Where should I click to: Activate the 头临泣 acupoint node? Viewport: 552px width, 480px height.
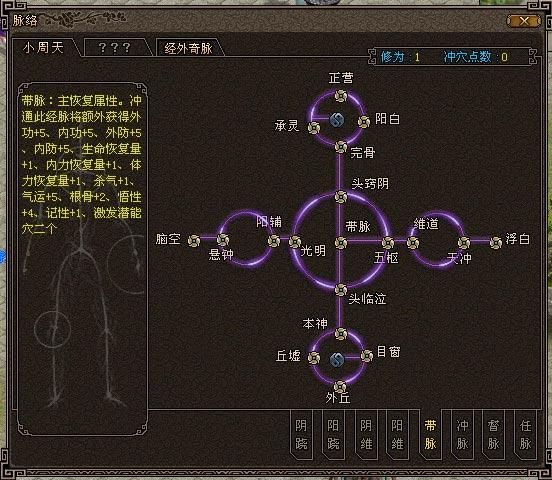pyautogui.click(x=341, y=290)
